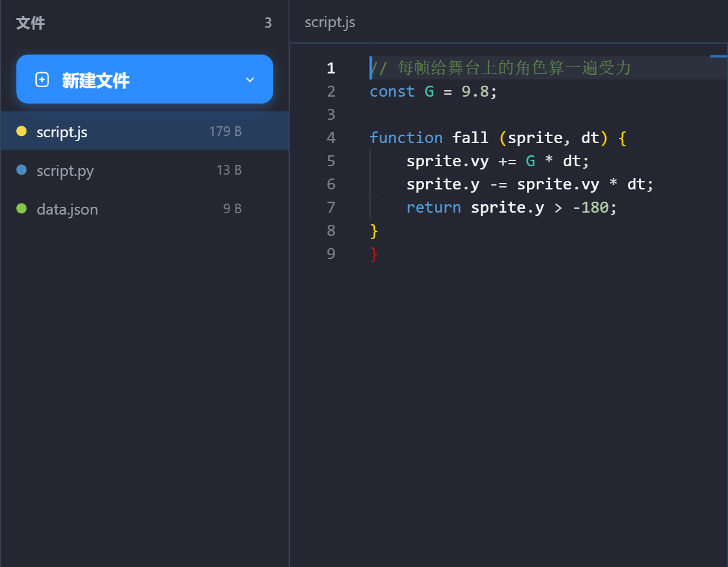Click the value 9.8 on line 2
Image resolution: width=728 pixels, height=567 pixels.
pos(475,91)
